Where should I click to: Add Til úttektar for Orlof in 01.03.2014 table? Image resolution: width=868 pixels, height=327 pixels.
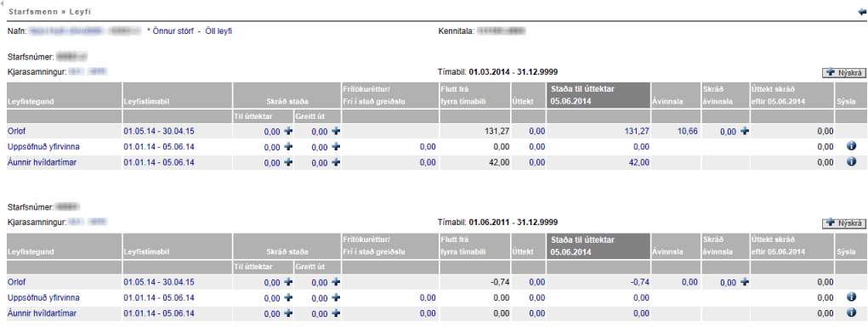288,131
